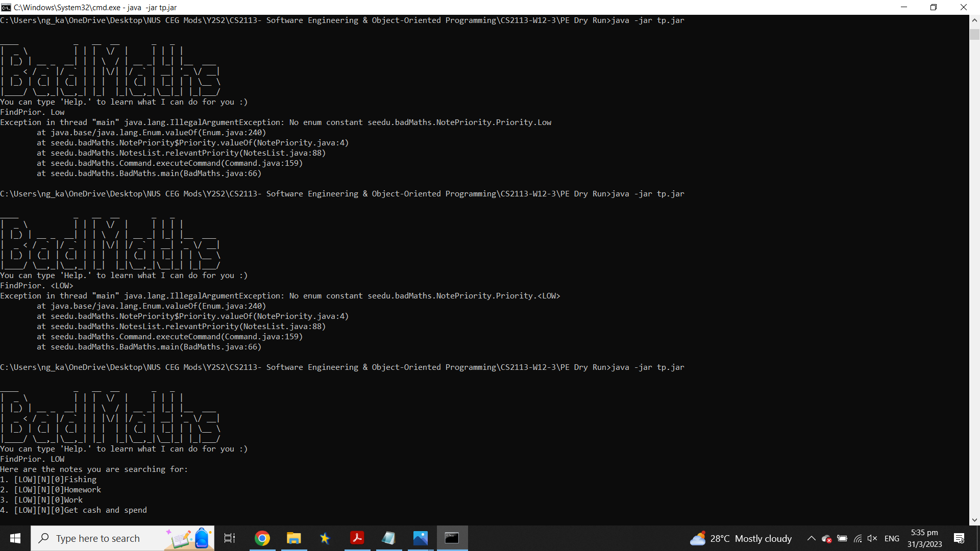Click the 'Priority.<LOW>' exception message line
The width and height of the screenshot is (980, 551).
tap(280, 296)
